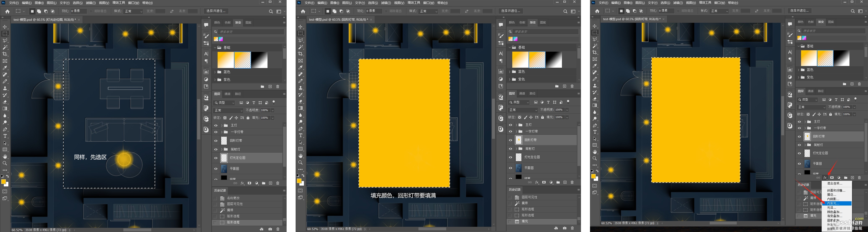
Task: Delete the layer using trash icon in middle window
Action: click(572, 182)
